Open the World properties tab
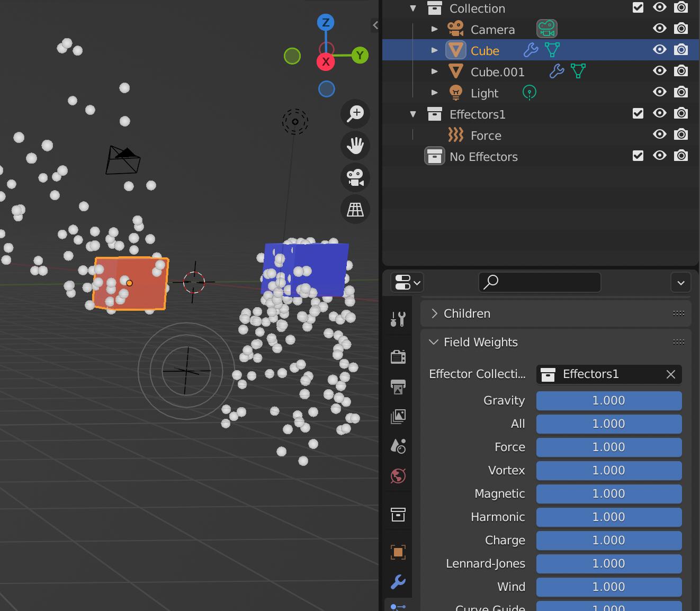700x611 pixels. click(x=398, y=475)
